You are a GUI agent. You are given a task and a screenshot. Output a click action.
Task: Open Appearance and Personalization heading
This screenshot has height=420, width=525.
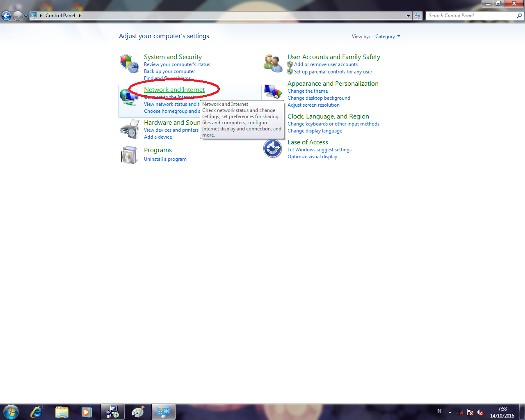[333, 84]
